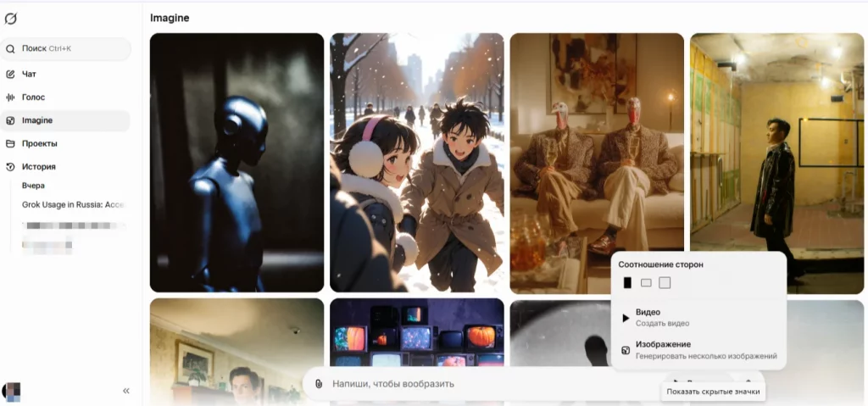
Task: Click the play icon next to Видео
Action: [x=626, y=318]
